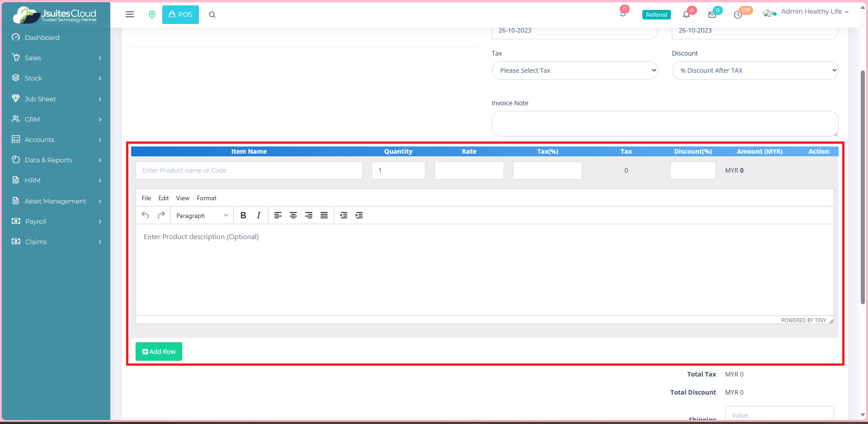Increase indent in description editor

coord(359,215)
